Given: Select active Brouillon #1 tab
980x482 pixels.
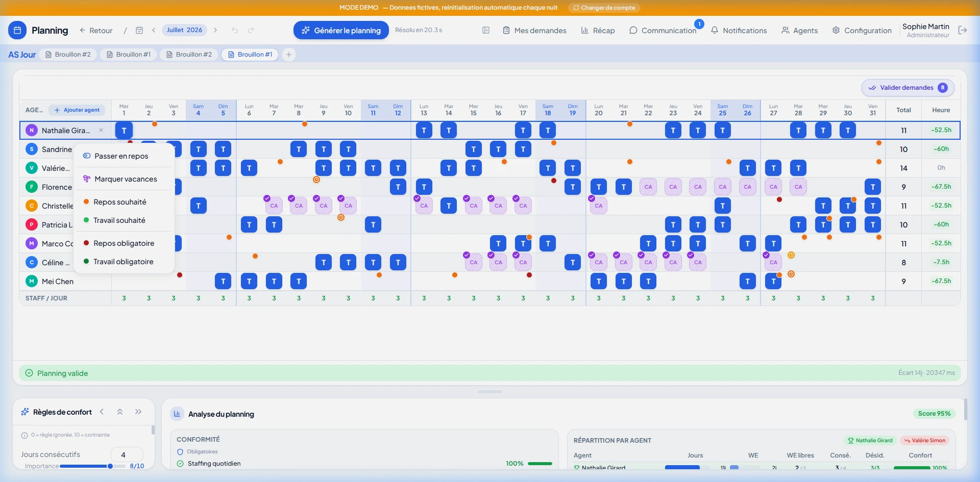Looking at the screenshot, I should pyautogui.click(x=250, y=55).
